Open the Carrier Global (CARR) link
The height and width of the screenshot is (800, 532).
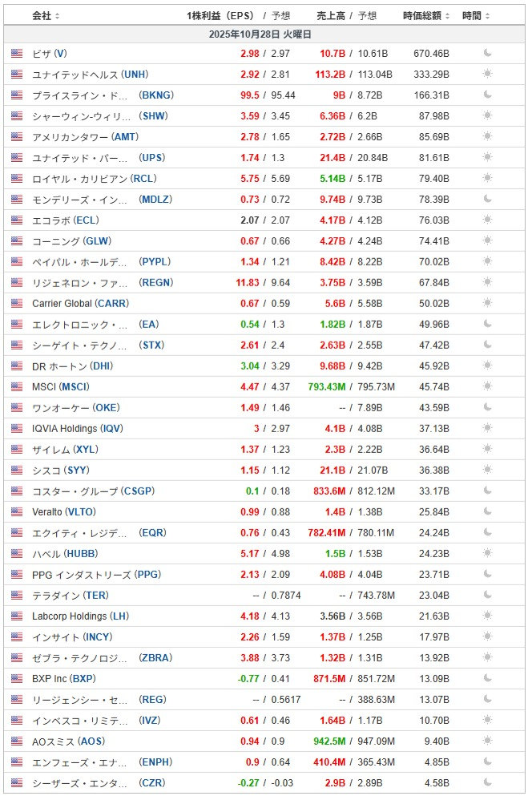[x=80, y=304]
